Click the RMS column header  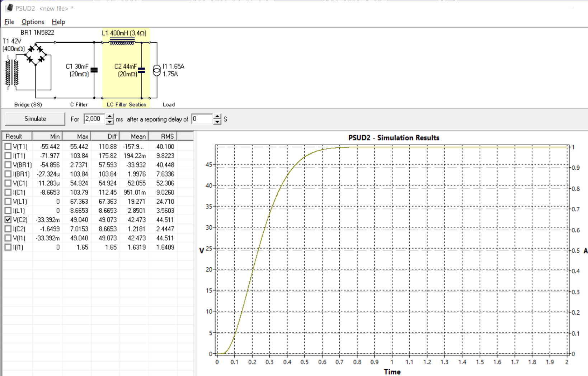coord(163,136)
